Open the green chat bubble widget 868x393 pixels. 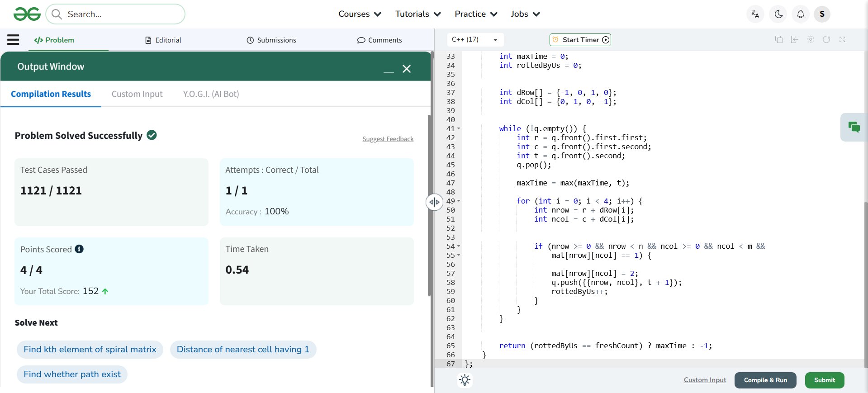pyautogui.click(x=854, y=127)
